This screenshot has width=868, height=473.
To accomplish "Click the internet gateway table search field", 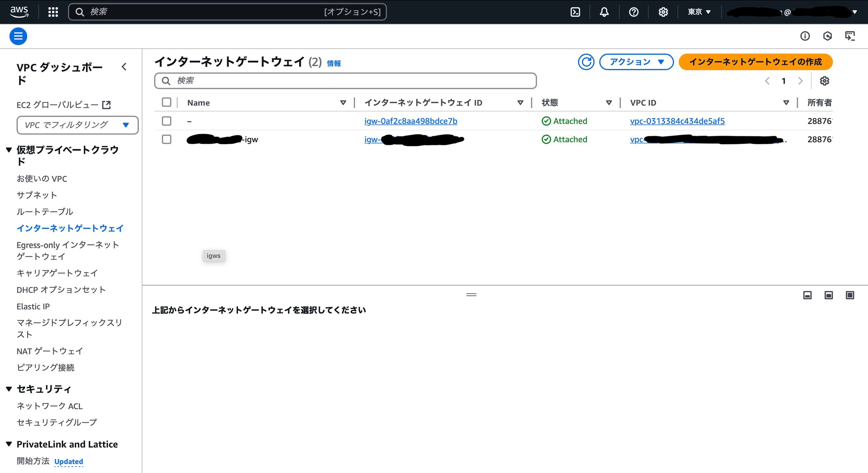I will tap(345, 81).
